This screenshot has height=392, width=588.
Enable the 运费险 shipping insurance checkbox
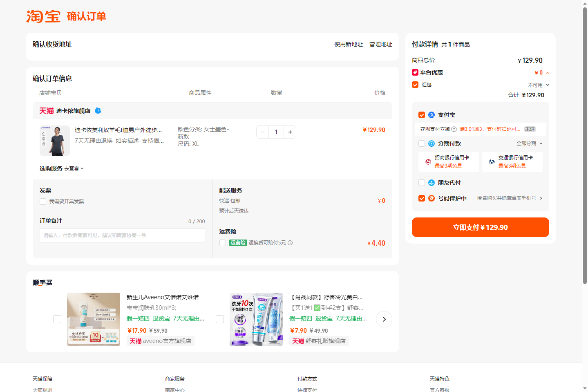pyautogui.click(x=223, y=243)
